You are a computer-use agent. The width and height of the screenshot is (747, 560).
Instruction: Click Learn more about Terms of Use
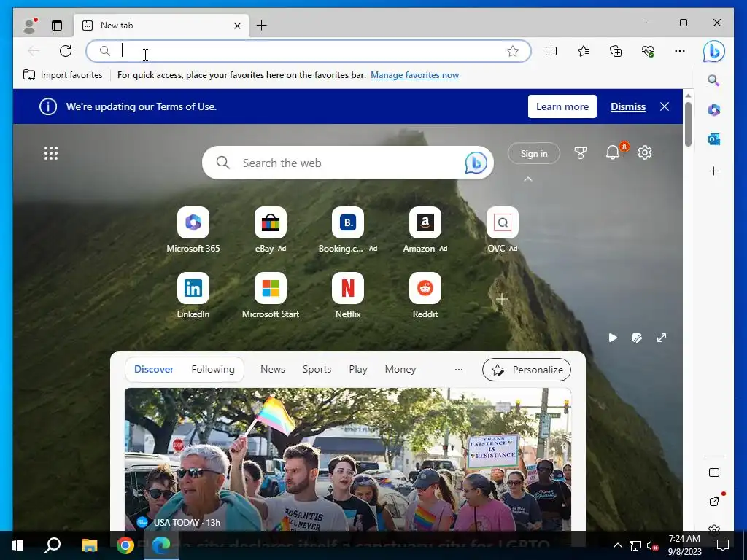[x=562, y=106]
